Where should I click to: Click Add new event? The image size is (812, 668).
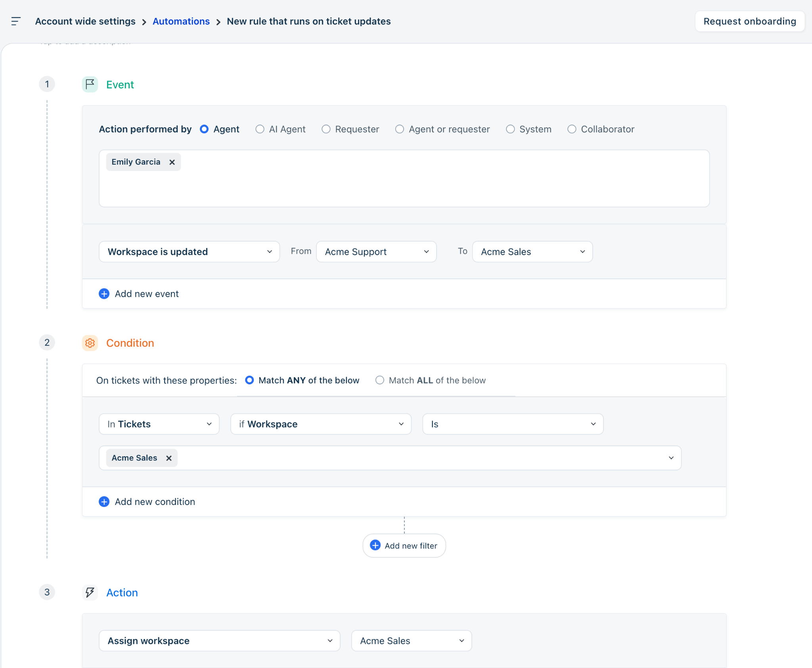pos(147,294)
